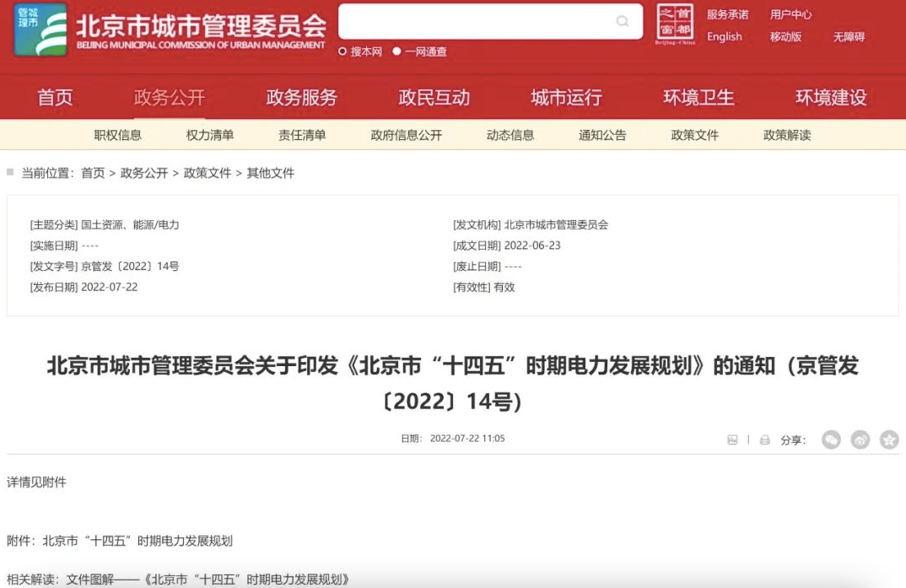The height and width of the screenshot is (588, 906).
Task: Go to 职权信息 submenu
Action: (118, 135)
